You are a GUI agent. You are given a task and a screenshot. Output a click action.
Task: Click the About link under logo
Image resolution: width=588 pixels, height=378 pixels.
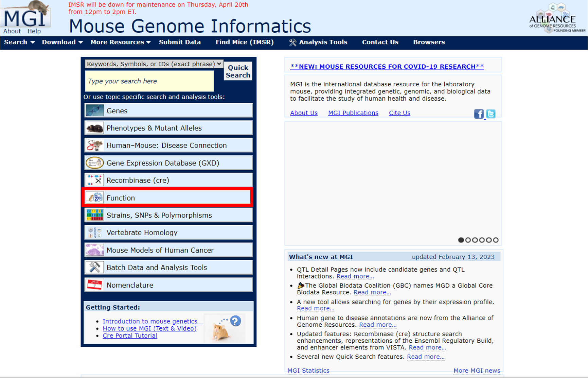point(12,31)
